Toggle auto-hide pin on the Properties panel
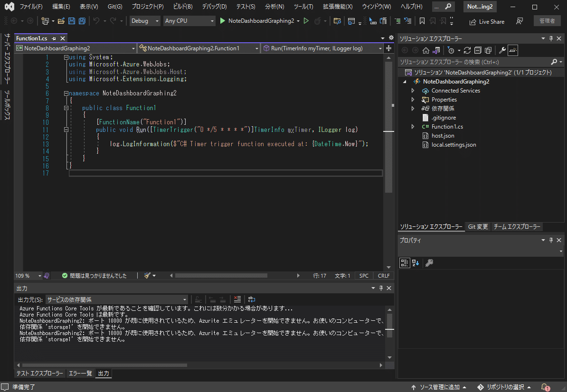The width and height of the screenshot is (567, 392). pos(551,240)
